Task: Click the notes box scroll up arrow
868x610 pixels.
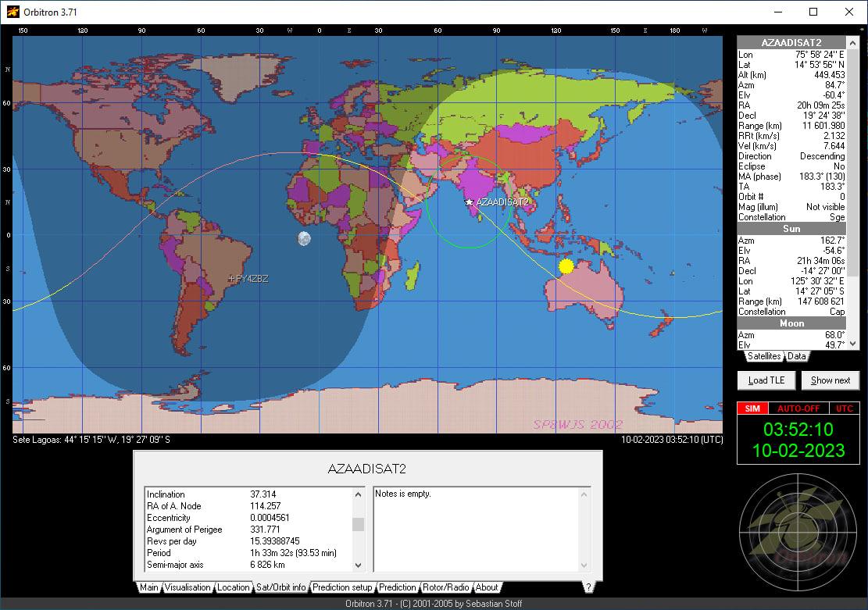Action: pyautogui.click(x=584, y=494)
